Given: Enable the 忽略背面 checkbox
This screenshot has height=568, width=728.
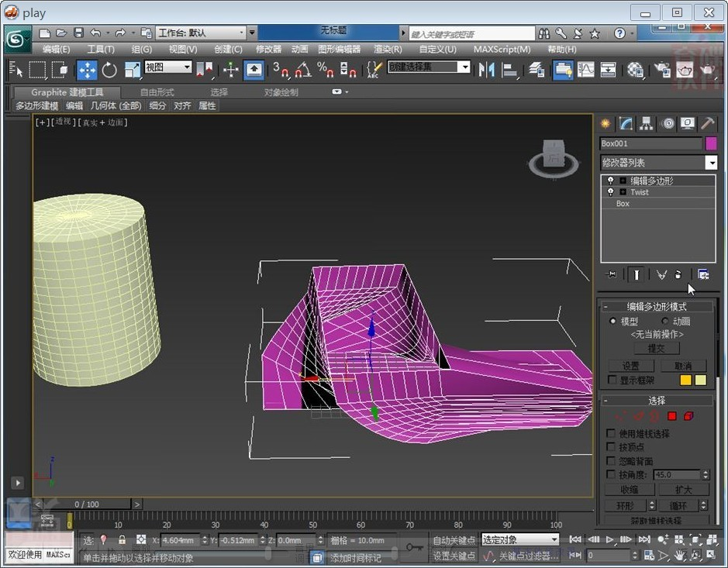Looking at the screenshot, I should (612, 461).
